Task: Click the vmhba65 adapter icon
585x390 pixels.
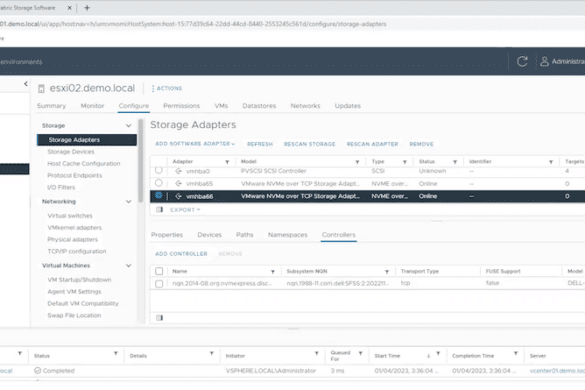Action: [x=178, y=184]
